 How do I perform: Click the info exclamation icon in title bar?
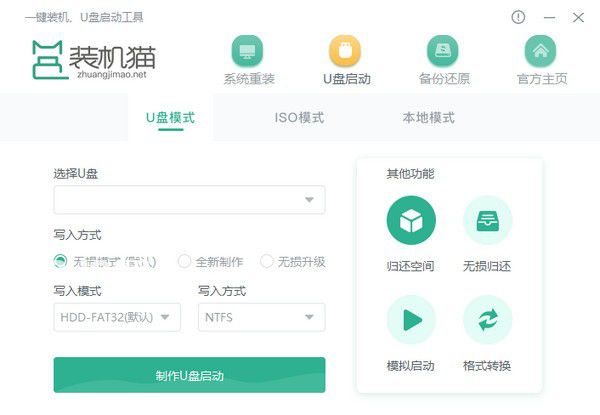[518, 17]
